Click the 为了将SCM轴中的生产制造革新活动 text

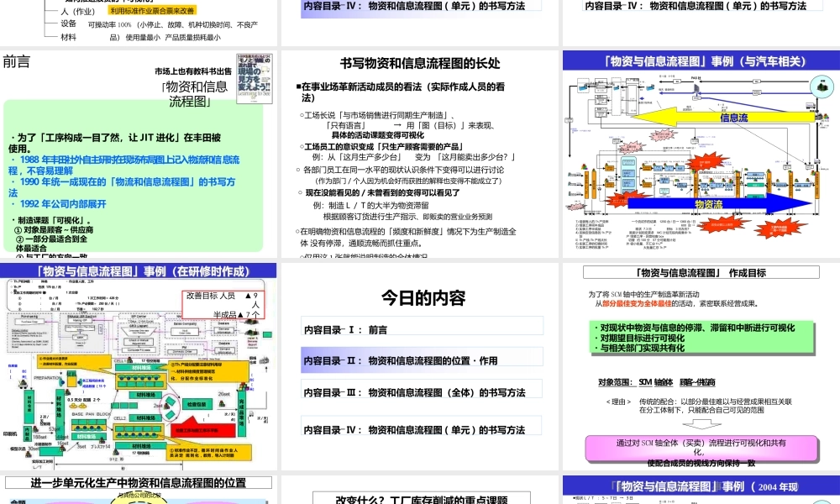(643, 295)
